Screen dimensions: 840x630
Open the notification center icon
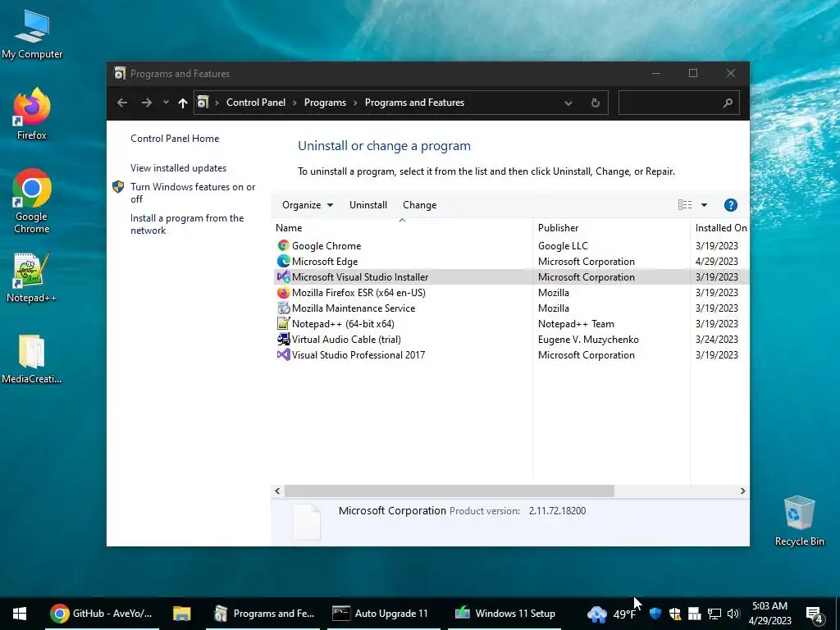[x=815, y=614]
